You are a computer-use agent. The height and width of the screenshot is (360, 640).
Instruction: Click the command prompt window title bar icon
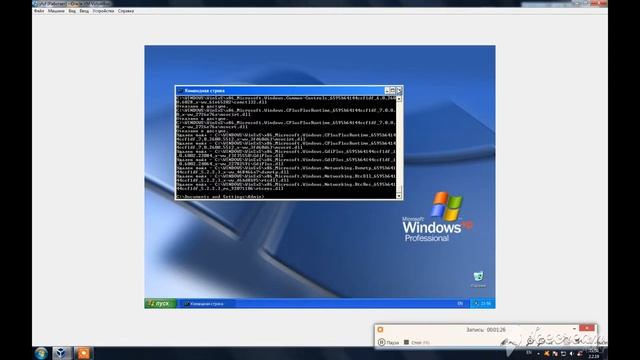coord(180,90)
